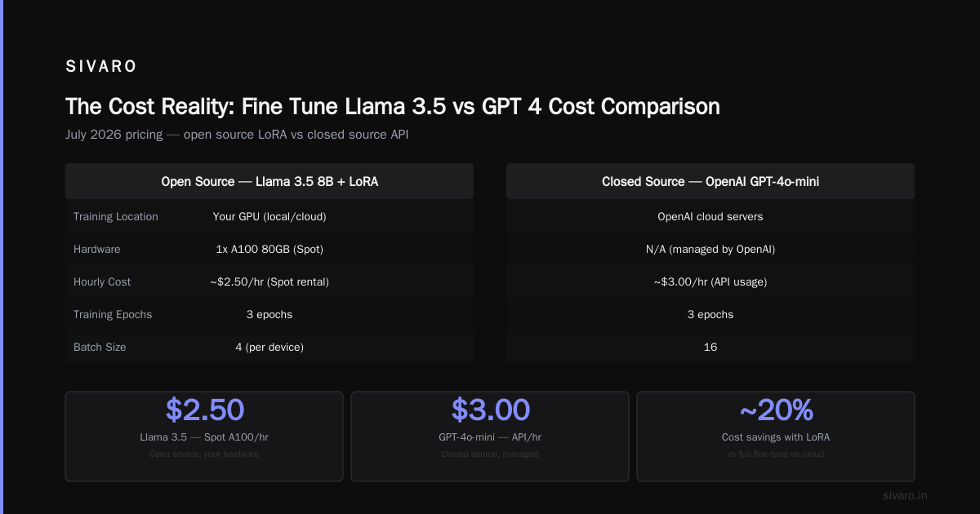Click the 'Hardware' row label
Image resolution: width=980 pixels, height=514 pixels.
pyautogui.click(x=97, y=249)
